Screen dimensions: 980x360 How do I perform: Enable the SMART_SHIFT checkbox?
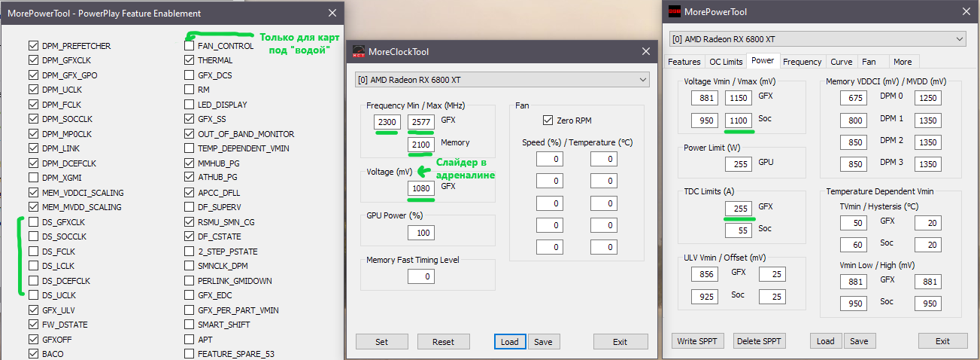pyautogui.click(x=189, y=325)
